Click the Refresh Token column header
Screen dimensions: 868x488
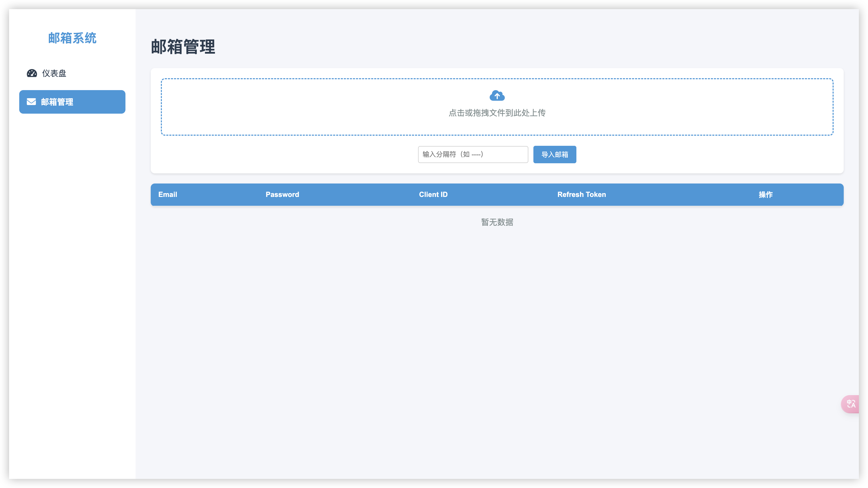tap(581, 194)
